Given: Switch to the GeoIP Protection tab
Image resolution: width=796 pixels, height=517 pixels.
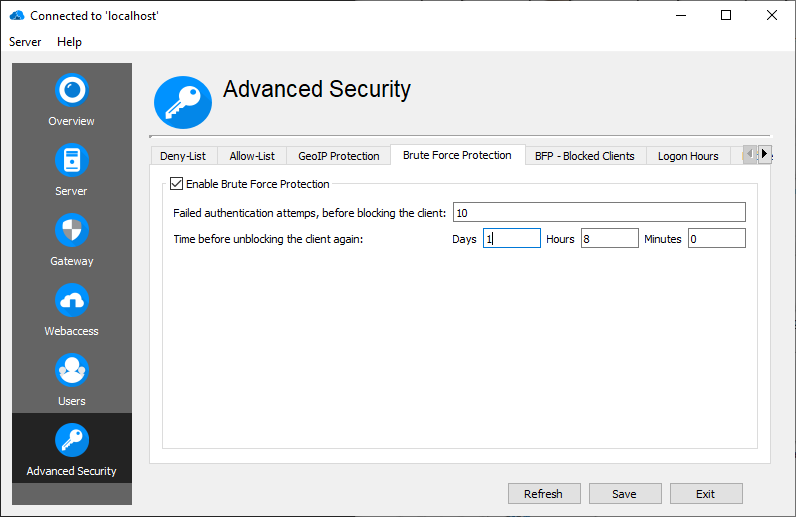Looking at the screenshot, I should [339, 156].
